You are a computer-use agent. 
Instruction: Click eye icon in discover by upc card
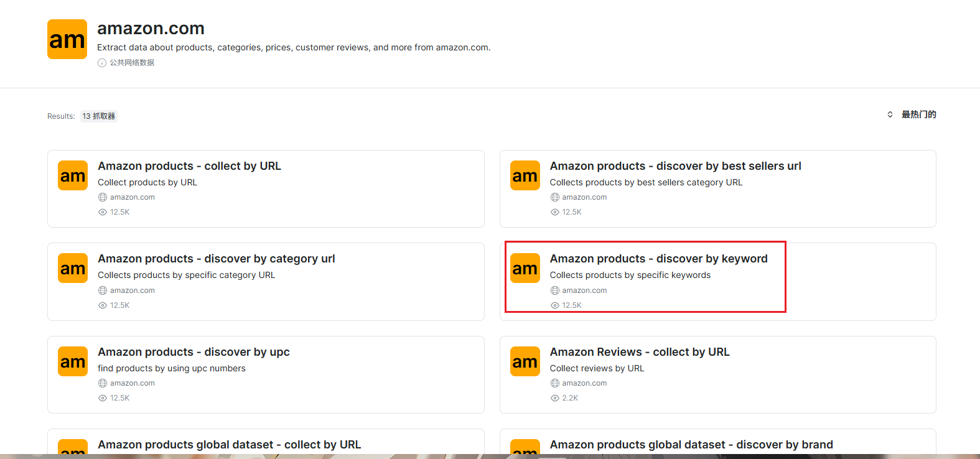pyautogui.click(x=103, y=398)
